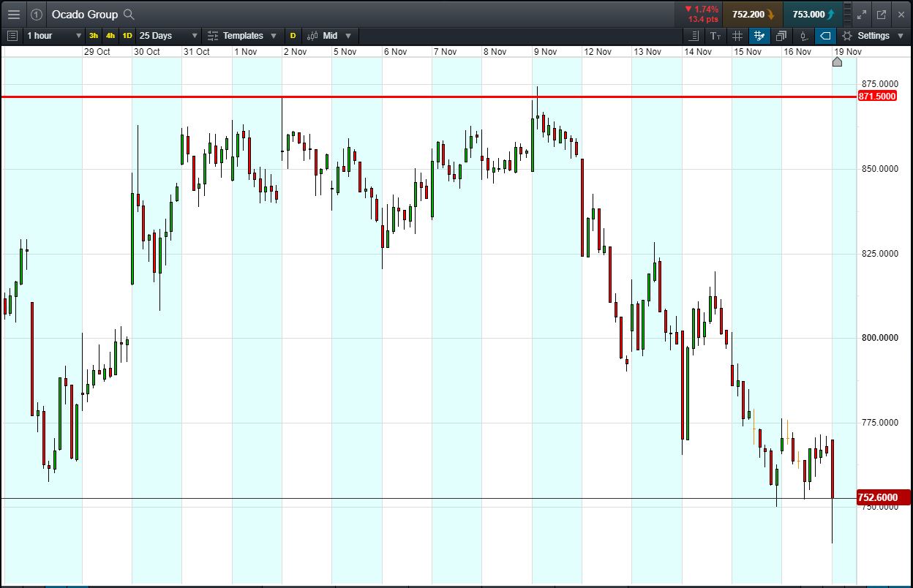Click the yellow D default button

293,35
